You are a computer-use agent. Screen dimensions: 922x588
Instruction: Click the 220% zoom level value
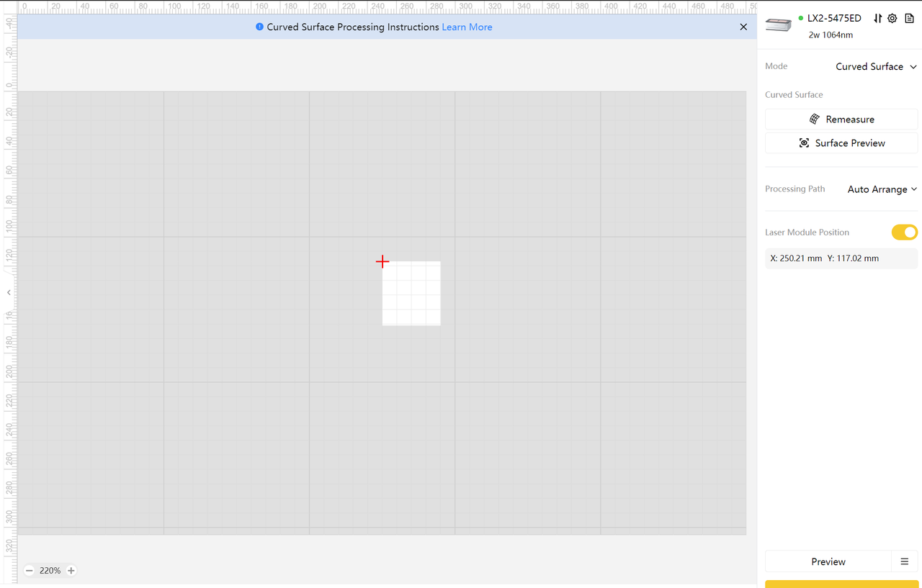(x=50, y=570)
